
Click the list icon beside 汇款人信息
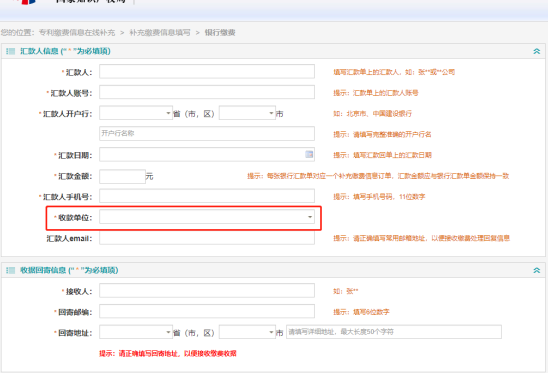click(10, 51)
